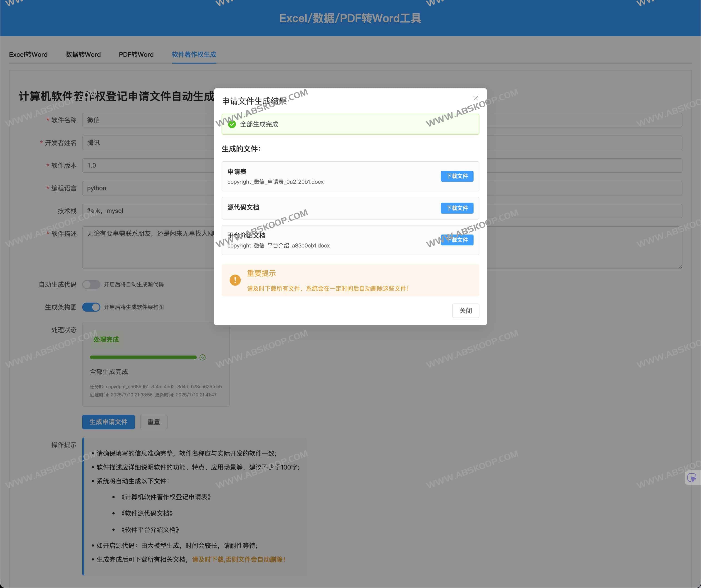The height and width of the screenshot is (588, 701).
Task: Click the green processing progress bar
Action: (143, 357)
